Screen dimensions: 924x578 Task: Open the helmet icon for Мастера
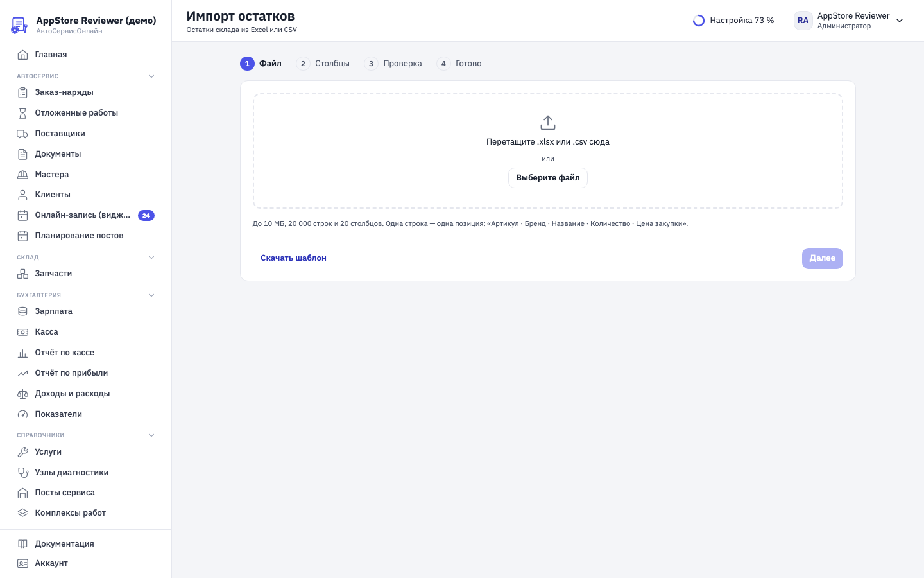pos(22,175)
